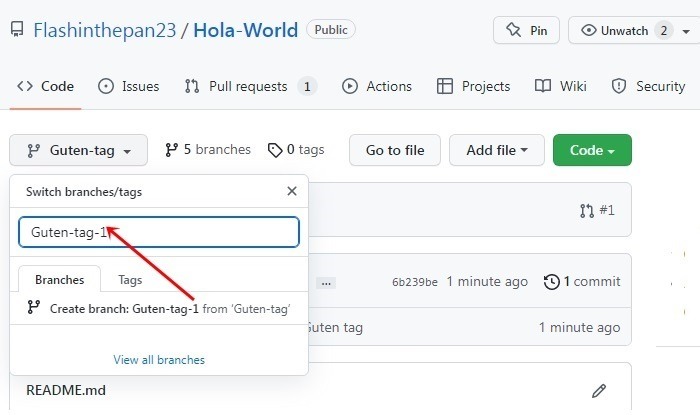Image resolution: width=700 pixels, height=415 pixels.
Task: Click the '1 minute ago' timestamp in the Guten tag row
Action: point(579,328)
